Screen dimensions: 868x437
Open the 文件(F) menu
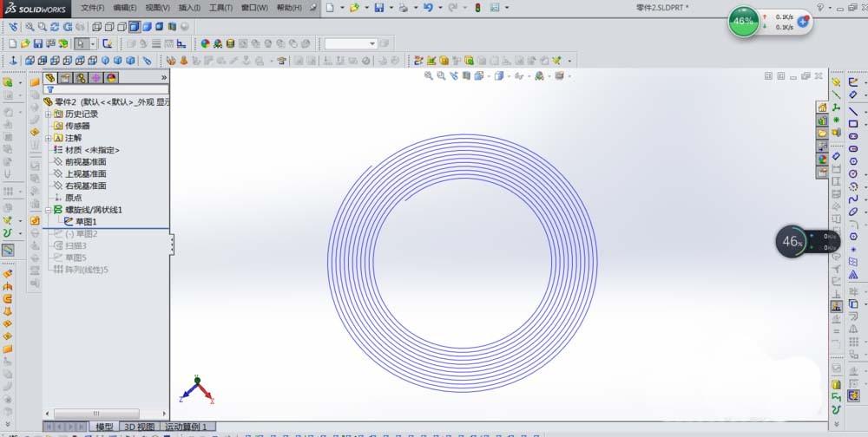(93, 8)
